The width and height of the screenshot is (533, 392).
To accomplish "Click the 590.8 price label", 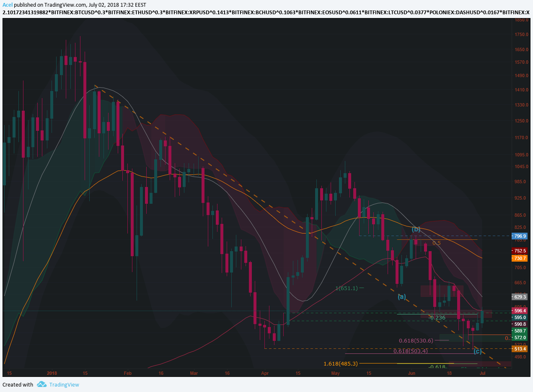I will point(520,324).
